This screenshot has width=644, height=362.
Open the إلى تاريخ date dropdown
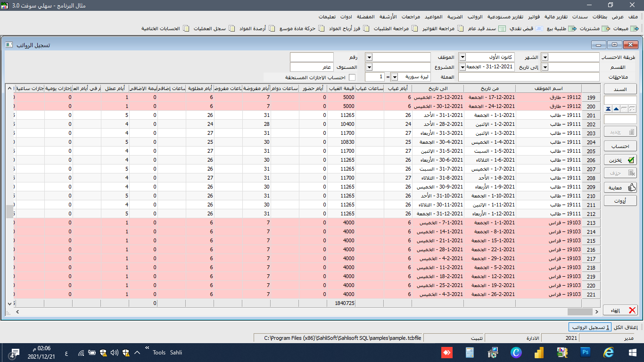[x=462, y=67]
